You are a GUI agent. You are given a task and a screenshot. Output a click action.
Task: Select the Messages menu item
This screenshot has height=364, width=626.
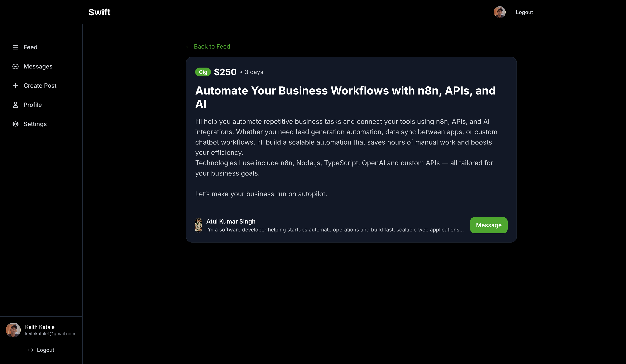coord(38,66)
